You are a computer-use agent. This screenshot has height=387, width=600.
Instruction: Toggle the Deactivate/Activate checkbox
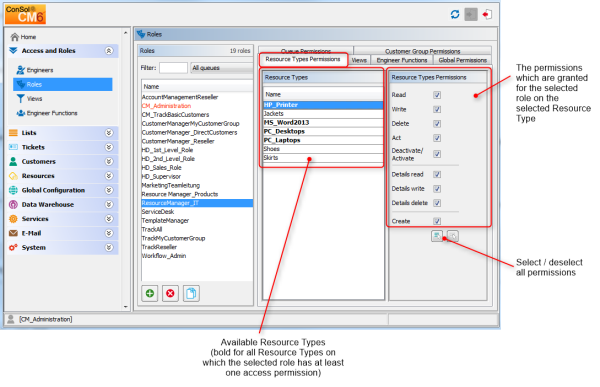click(x=437, y=154)
